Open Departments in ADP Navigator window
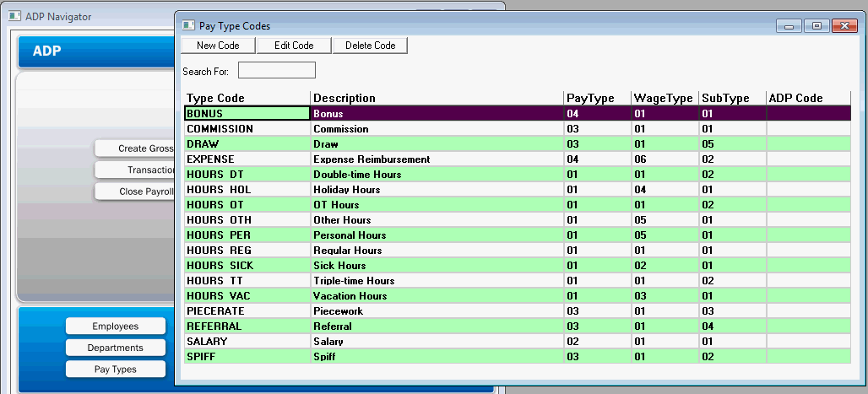This screenshot has height=394, width=868. 115,348
